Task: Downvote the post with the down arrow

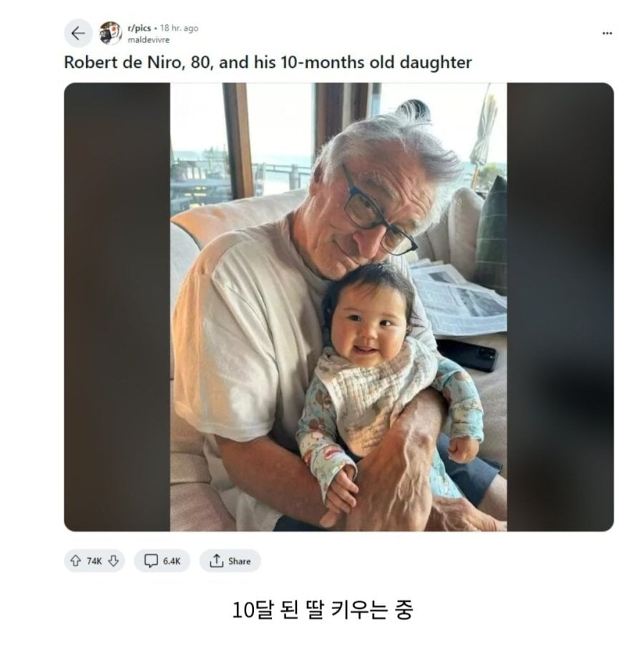Action: pyautogui.click(x=113, y=561)
